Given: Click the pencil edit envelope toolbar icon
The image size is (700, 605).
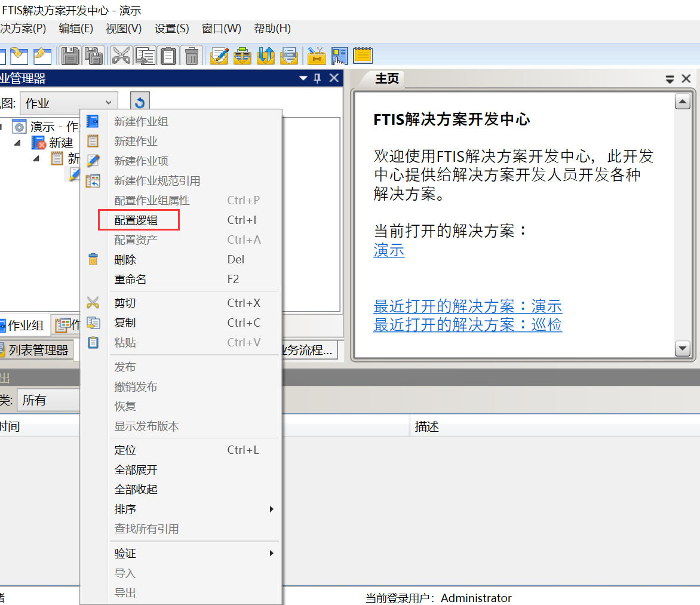Looking at the screenshot, I should coord(219,56).
